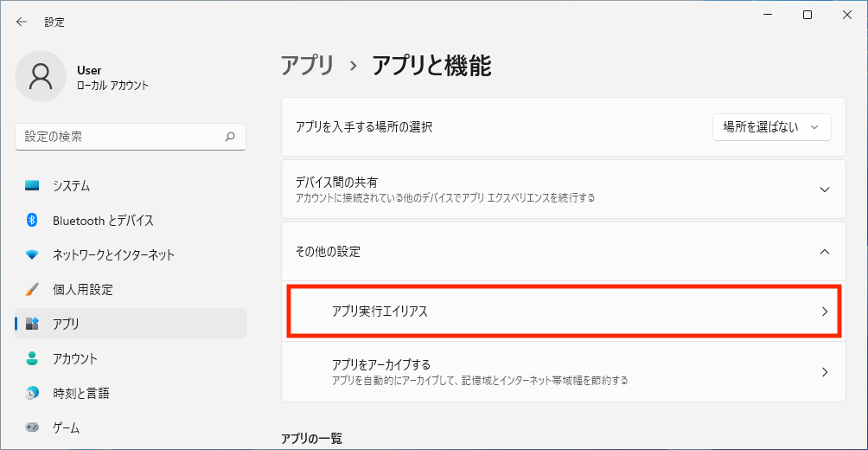Expand the デバイス間の共有 section
The image size is (868, 450).
[824, 190]
